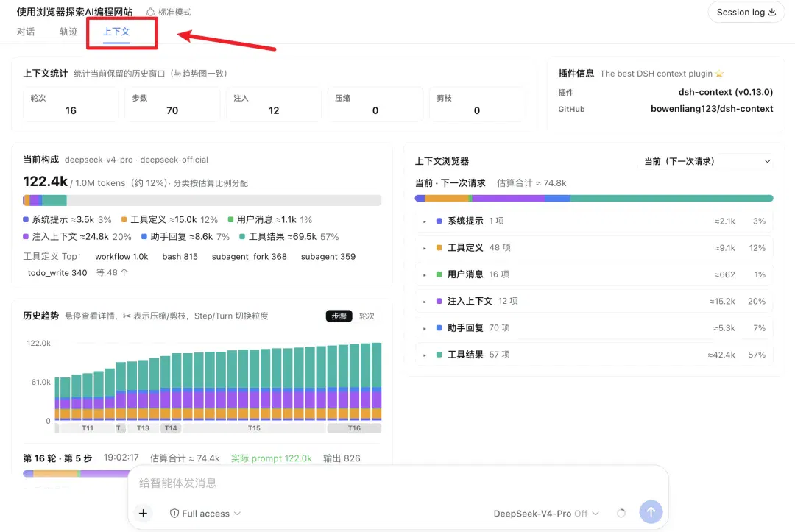This screenshot has height=532, width=795.
Task: Click the 用户消息 green swatch in context browser
Action: tap(439, 274)
